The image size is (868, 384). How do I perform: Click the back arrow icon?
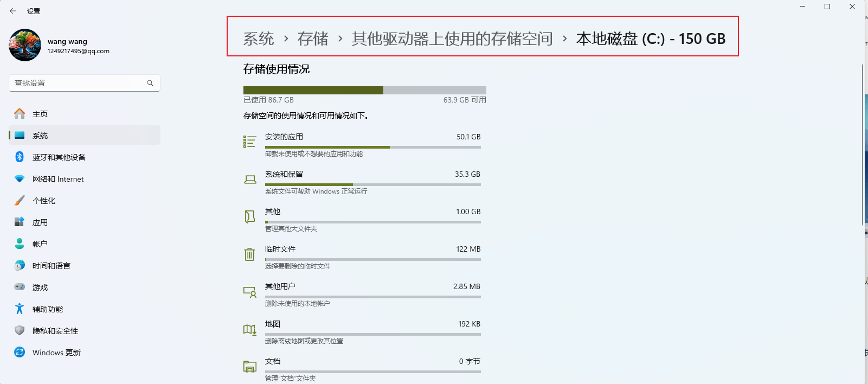(13, 11)
